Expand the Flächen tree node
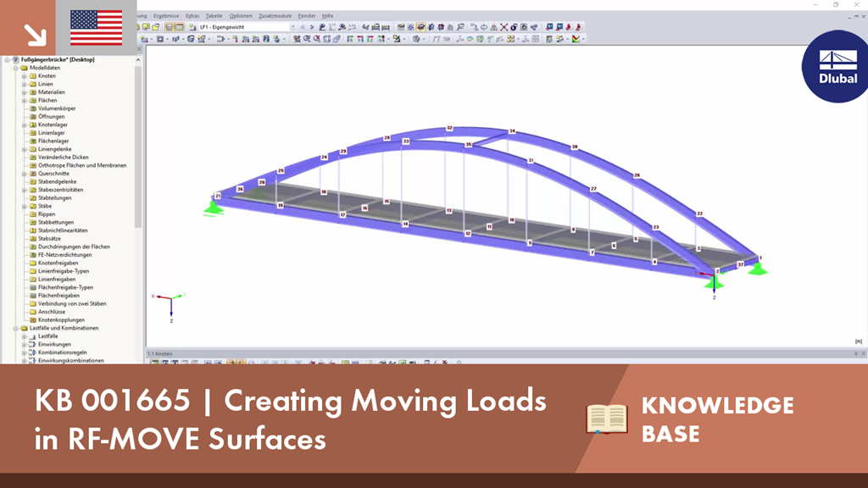Image resolution: width=868 pixels, height=488 pixels. [25, 101]
